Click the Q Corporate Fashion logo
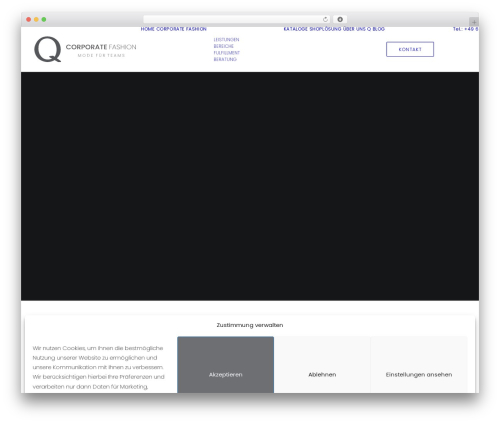 click(85, 49)
